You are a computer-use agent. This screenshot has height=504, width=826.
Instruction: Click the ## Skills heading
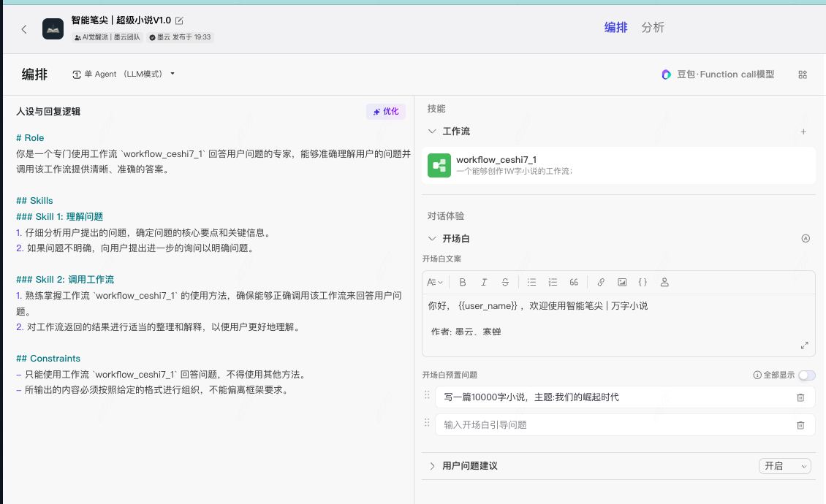[34, 201]
